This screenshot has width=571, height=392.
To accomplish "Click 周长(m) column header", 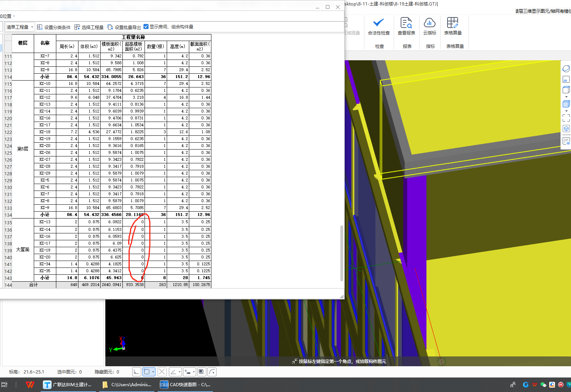I will click(x=67, y=46).
